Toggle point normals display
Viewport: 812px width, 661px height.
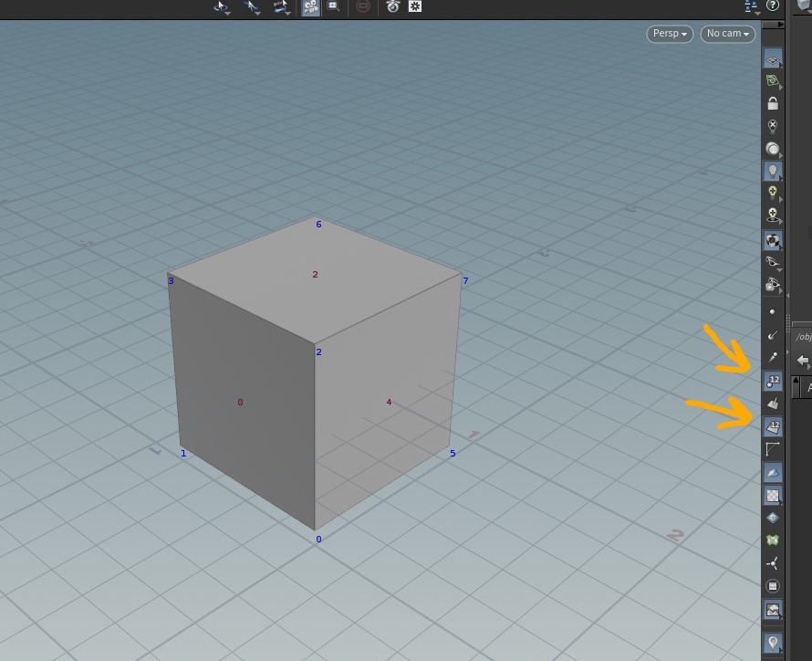(773, 335)
